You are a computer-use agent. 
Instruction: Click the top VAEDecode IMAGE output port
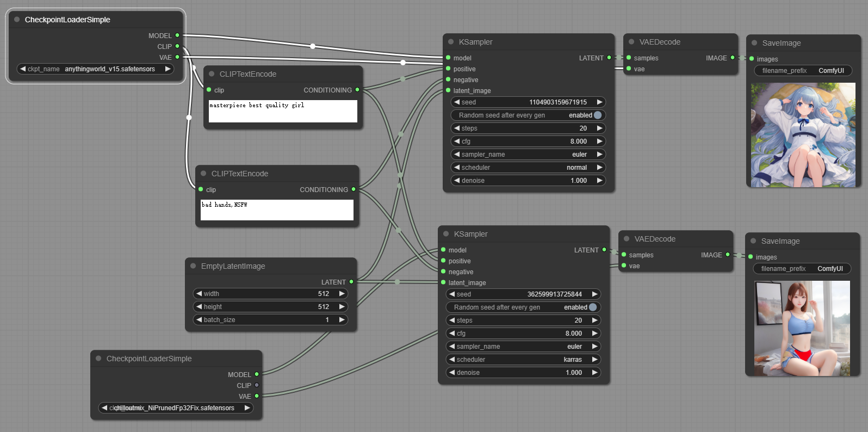point(733,58)
